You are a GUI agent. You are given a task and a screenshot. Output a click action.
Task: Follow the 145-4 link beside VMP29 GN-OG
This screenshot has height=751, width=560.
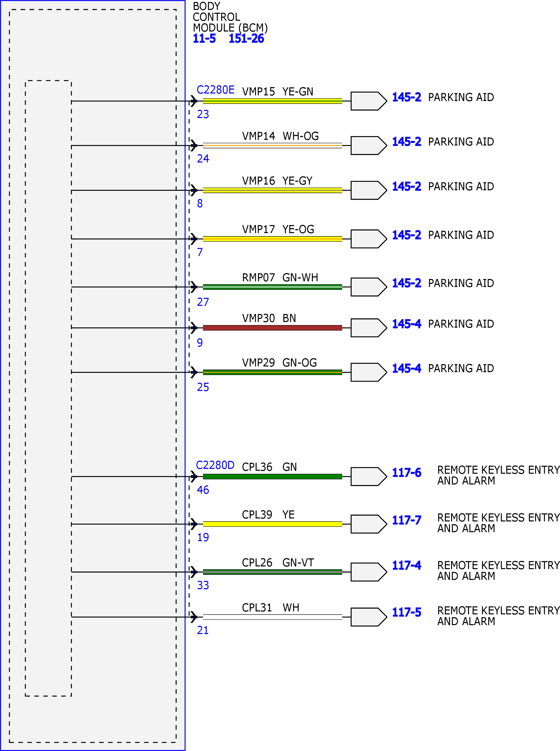[x=407, y=368]
